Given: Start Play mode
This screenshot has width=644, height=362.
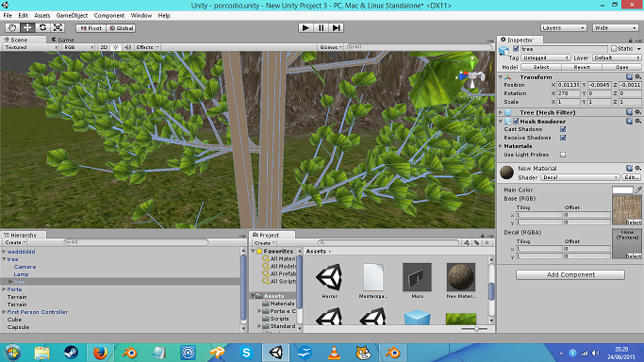Looking at the screenshot, I should pyautogui.click(x=305, y=28).
